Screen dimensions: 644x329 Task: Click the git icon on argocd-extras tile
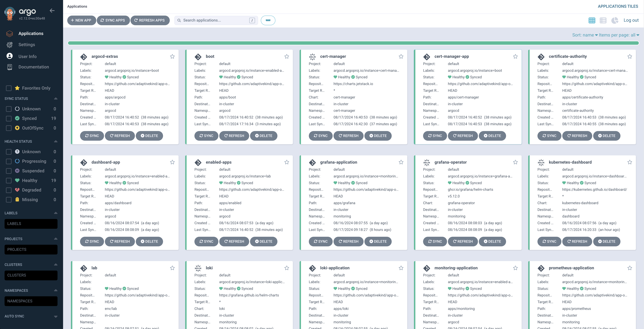pos(83,57)
